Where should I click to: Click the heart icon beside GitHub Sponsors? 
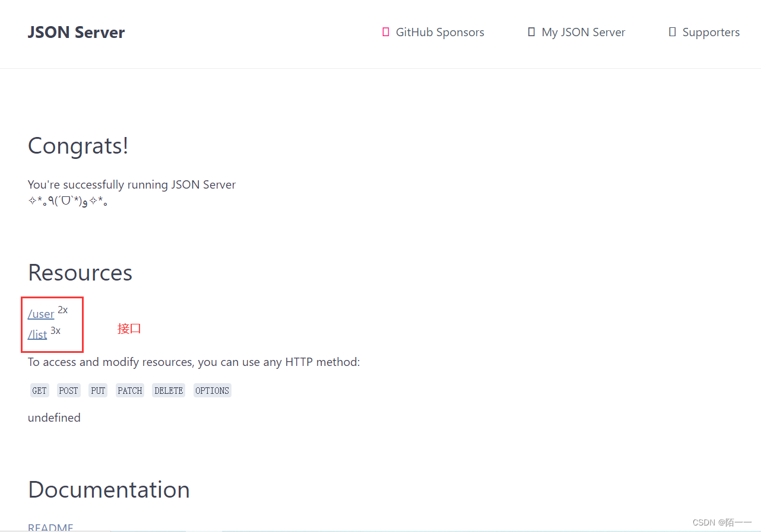386,32
